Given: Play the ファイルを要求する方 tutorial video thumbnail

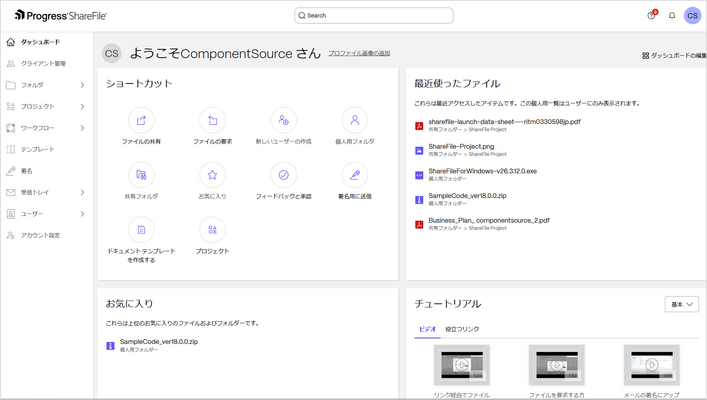Looking at the screenshot, I should pos(557,365).
